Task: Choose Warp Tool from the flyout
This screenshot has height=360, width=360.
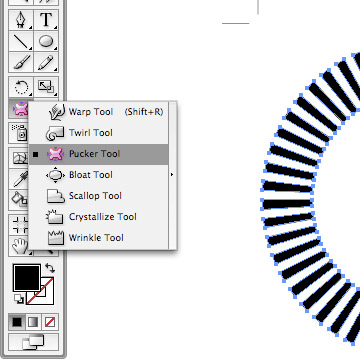Action: (99, 112)
